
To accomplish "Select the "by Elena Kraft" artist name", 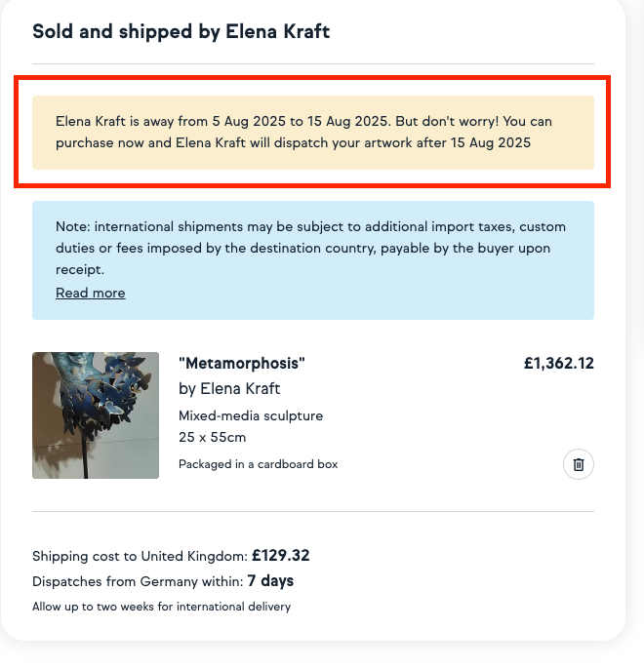I will 229,389.
